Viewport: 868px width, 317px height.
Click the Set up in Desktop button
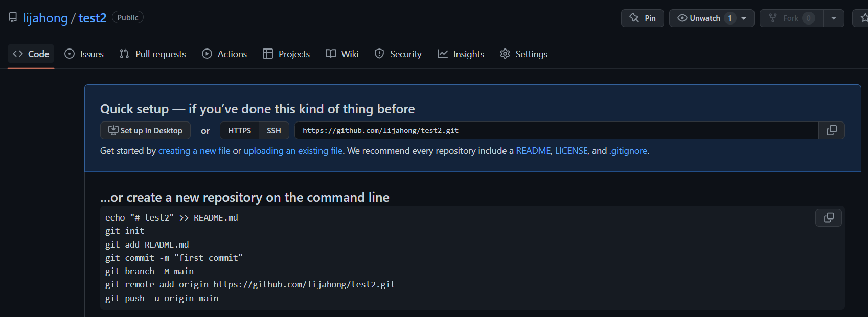tap(145, 130)
